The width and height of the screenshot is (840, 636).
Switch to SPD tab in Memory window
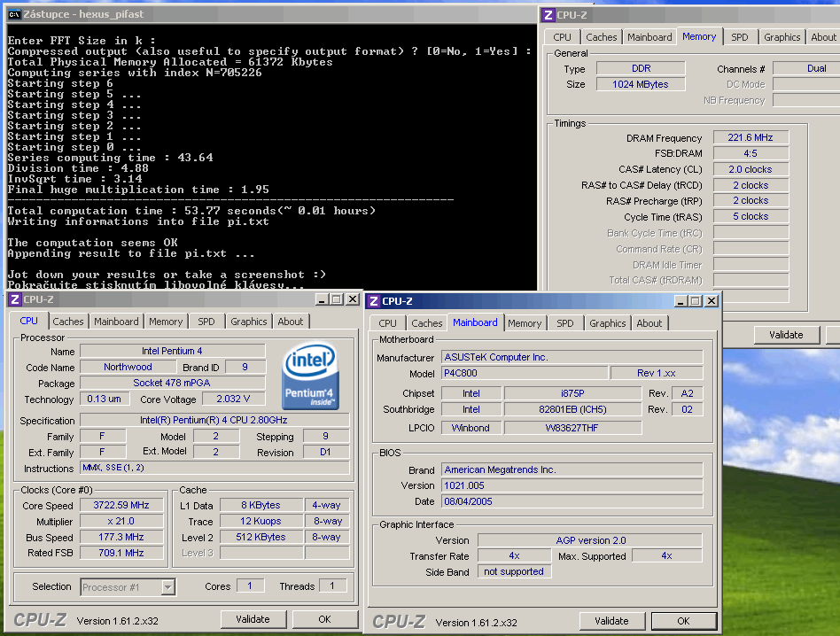tap(740, 37)
